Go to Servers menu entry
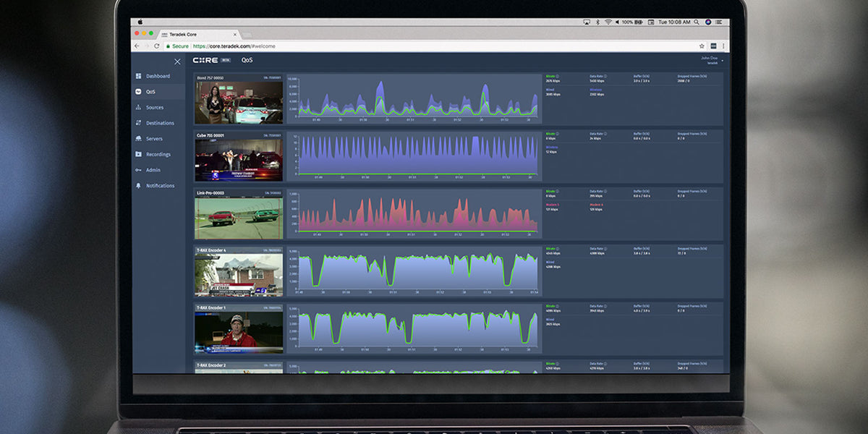The image size is (868, 434). tap(154, 138)
